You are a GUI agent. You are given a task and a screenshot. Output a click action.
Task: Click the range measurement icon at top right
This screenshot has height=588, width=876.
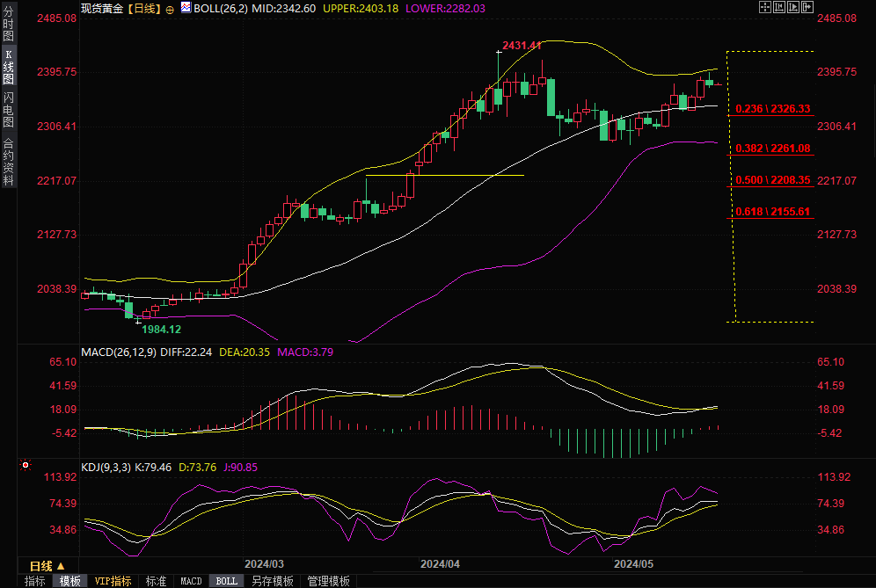[x=778, y=7]
